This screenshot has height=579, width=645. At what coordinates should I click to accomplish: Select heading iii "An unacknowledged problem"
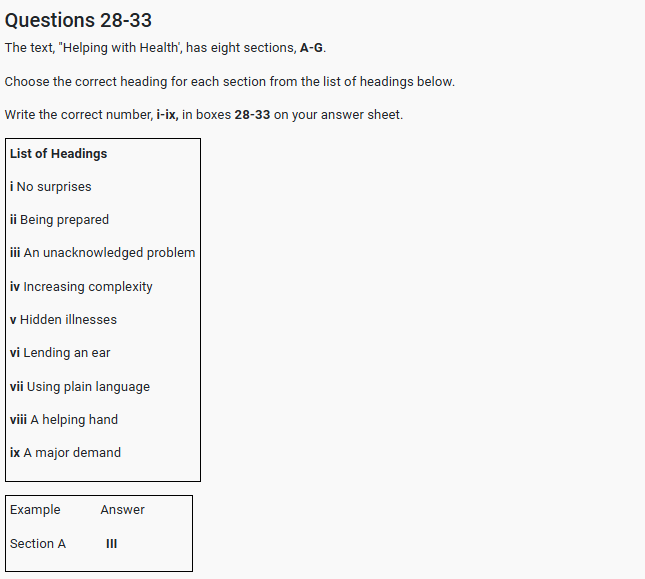(102, 253)
